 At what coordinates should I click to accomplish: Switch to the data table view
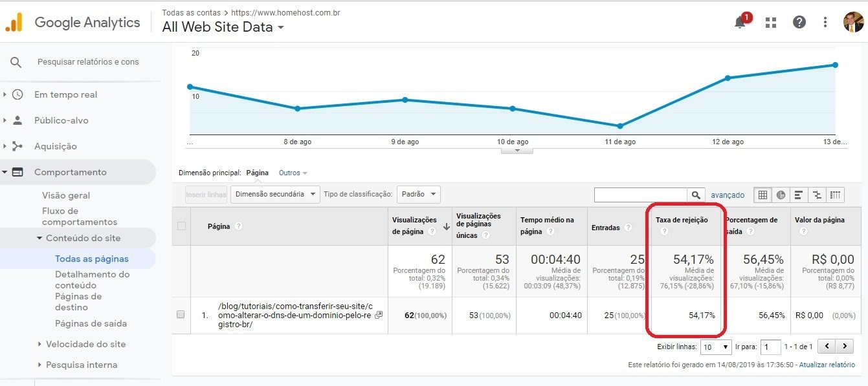(763, 195)
